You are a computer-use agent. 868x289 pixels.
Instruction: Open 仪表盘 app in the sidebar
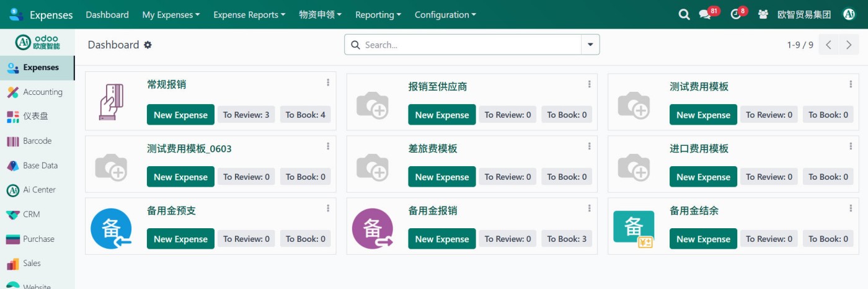[x=37, y=116]
